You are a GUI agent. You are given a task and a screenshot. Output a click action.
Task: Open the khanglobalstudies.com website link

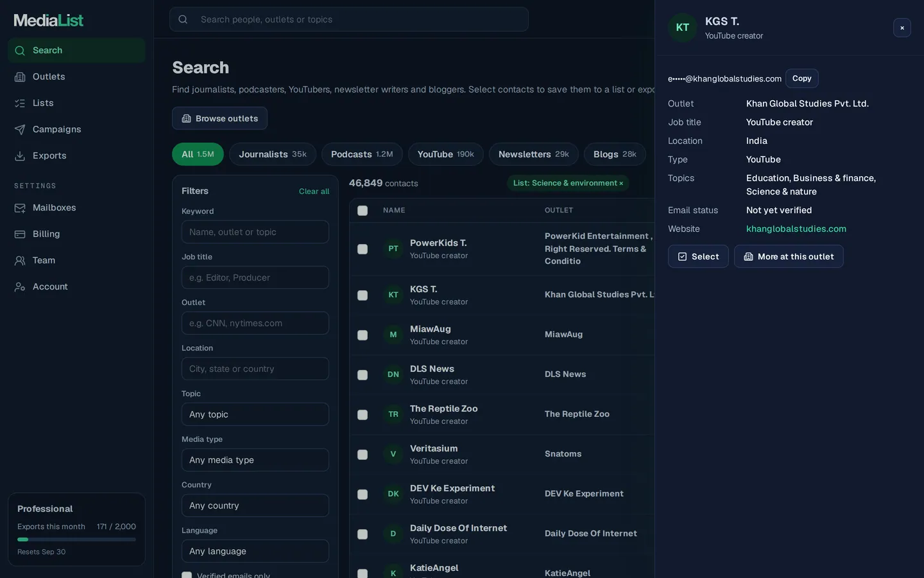796,229
